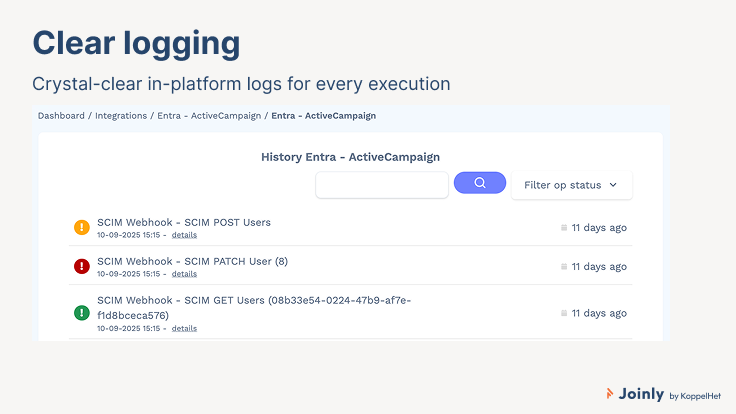736x414 pixels.
Task: Go to Integrations breadcrumb
Action: [121, 116]
